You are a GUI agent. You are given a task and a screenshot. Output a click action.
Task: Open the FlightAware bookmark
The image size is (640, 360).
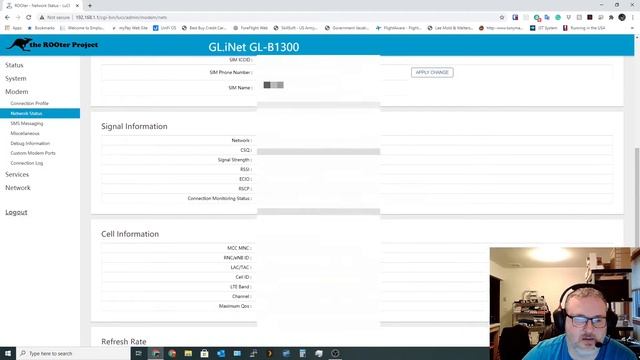[398, 28]
